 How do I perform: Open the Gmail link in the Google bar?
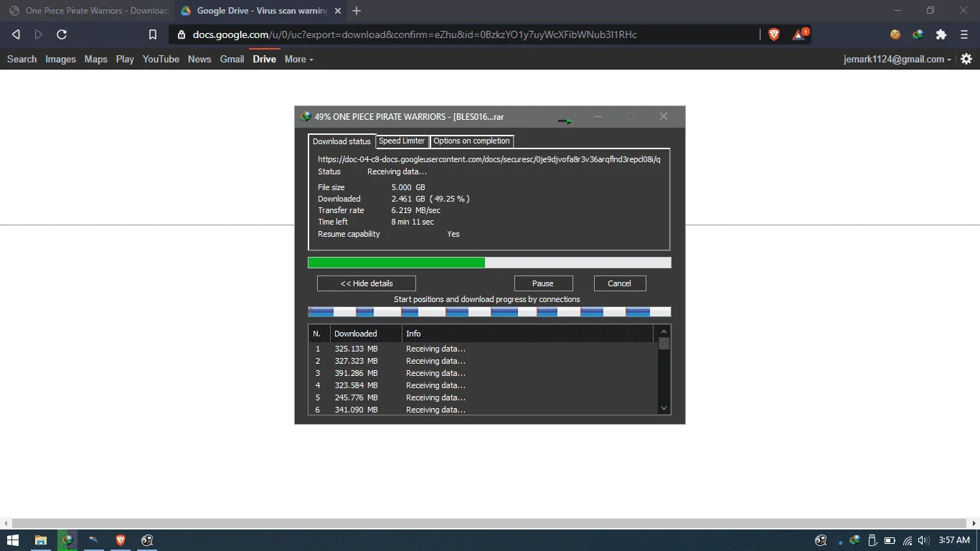pyautogui.click(x=232, y=59)
